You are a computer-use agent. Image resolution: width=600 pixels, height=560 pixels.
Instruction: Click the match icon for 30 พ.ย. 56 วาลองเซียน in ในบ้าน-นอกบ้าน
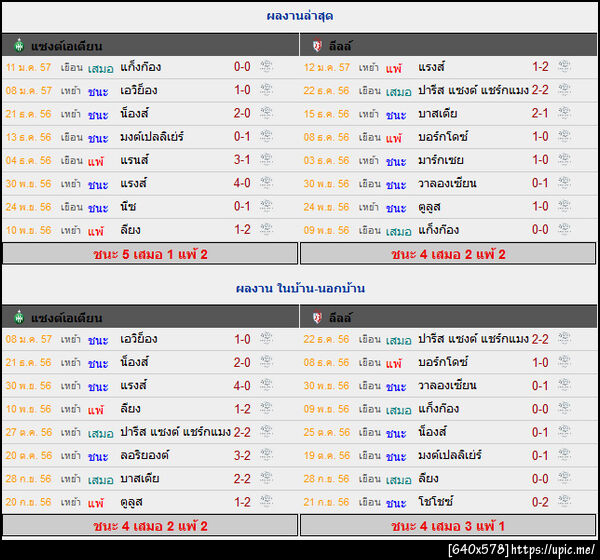564,385
